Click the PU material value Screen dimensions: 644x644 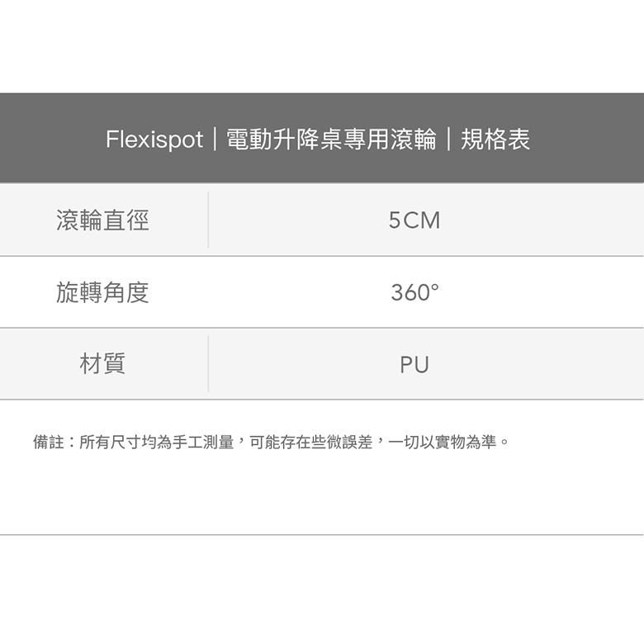pos(414,364)
